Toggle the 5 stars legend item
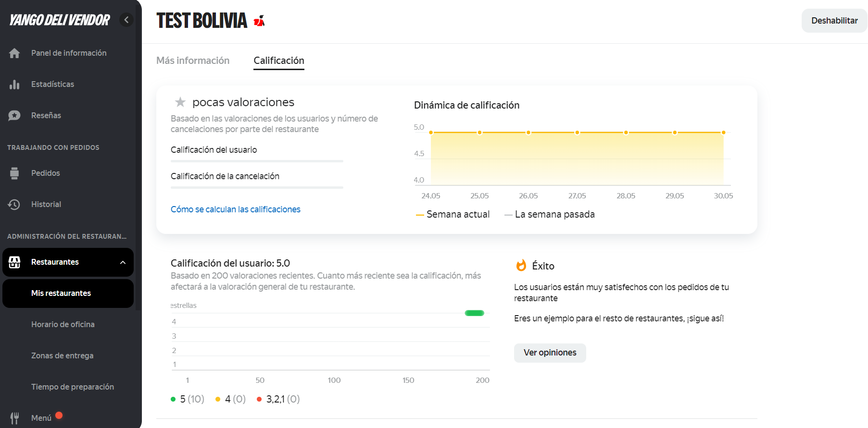 pos(188,399)
